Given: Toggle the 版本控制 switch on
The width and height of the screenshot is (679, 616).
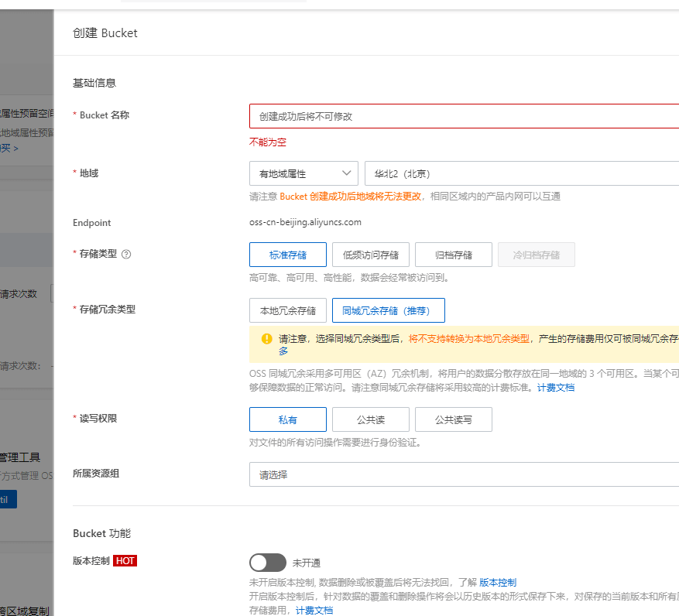Looking at the screenshot, I should click(268, 563).
